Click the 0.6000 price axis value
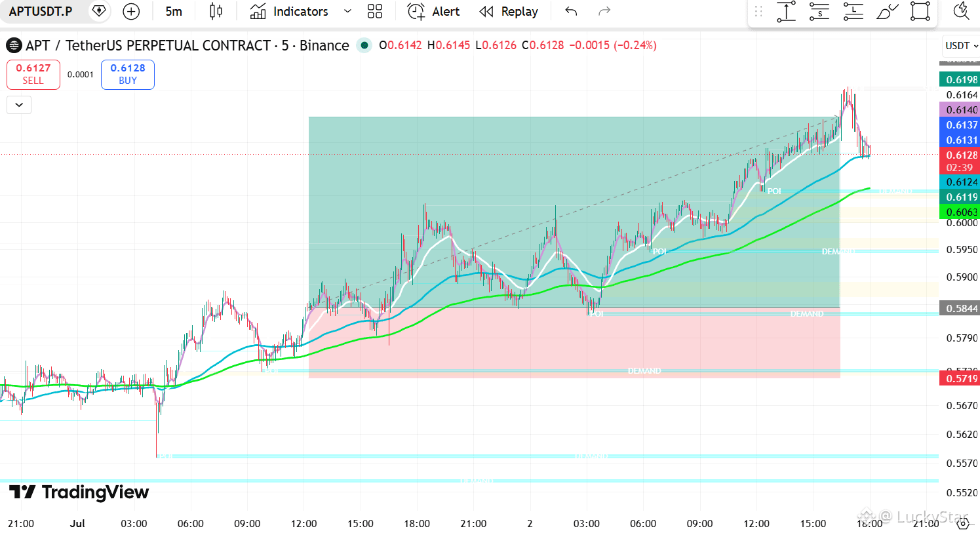Viewport: 980px width, 533px height. (x=962, y=223)
